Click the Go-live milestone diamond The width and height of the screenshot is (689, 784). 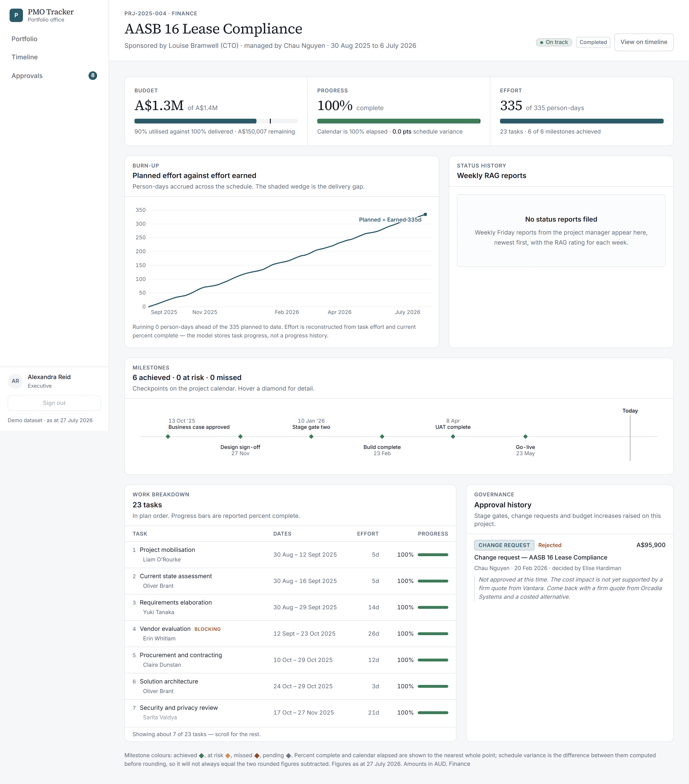click(x=526, y=437)
